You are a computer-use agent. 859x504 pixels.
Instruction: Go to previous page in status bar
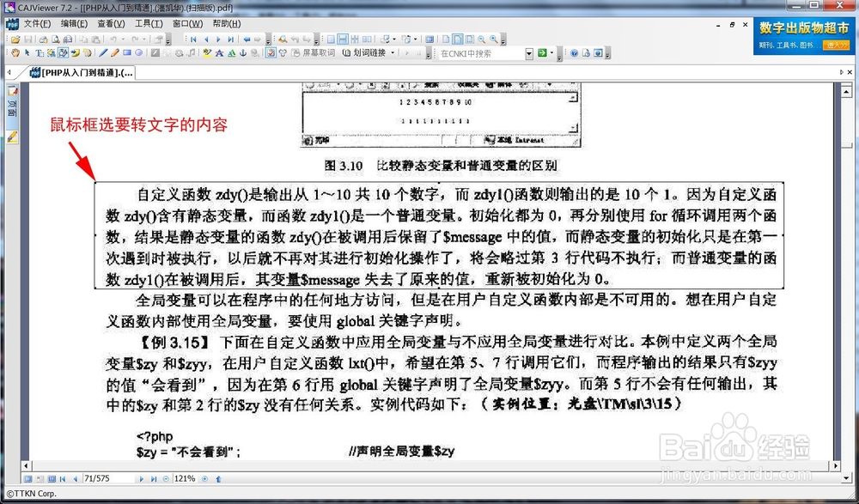[x=76, y=478]
